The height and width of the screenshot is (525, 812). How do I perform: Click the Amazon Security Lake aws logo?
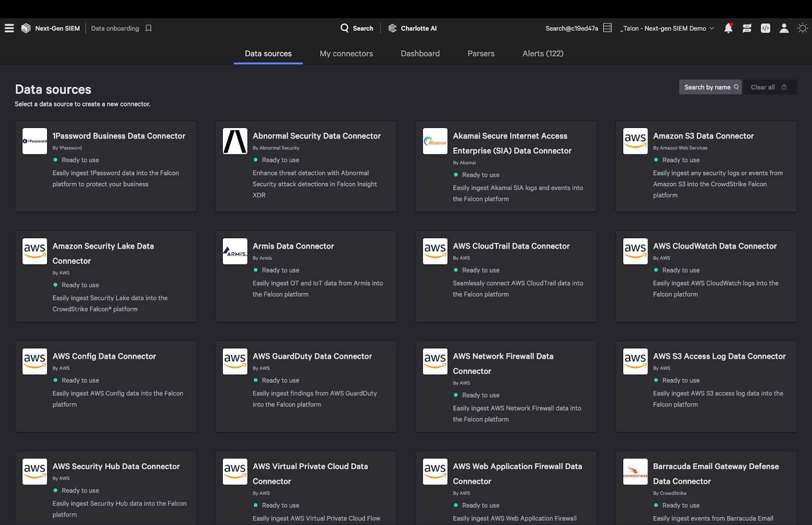(x=35, y=251)
